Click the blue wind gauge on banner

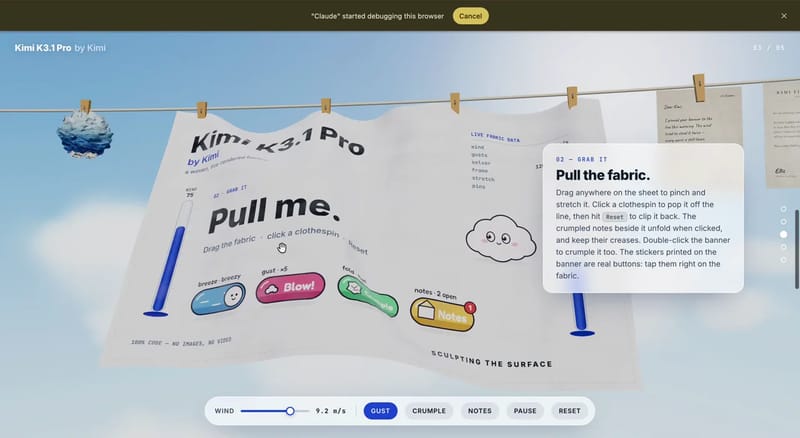coord(171,258)
